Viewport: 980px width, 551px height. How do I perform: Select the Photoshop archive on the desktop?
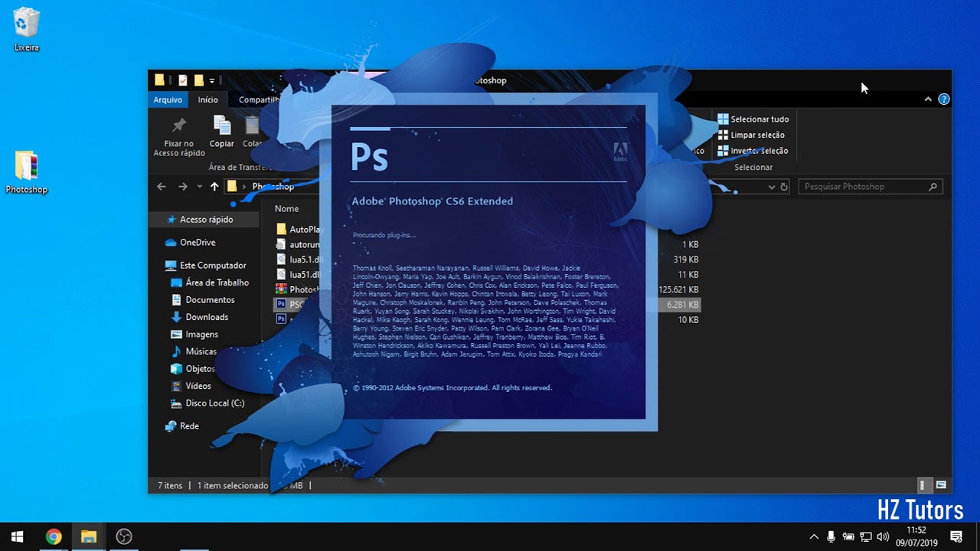pyautogui.click(x=26, y=172)
